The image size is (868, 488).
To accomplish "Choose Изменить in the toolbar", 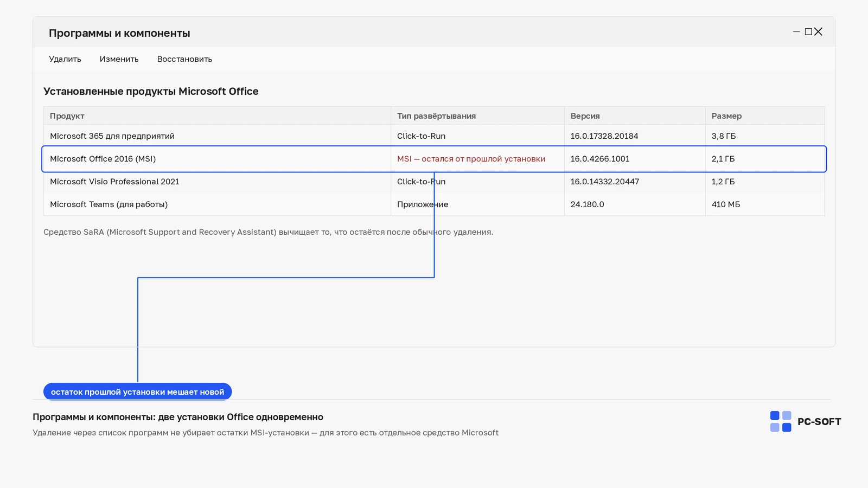I will [119, 59].
